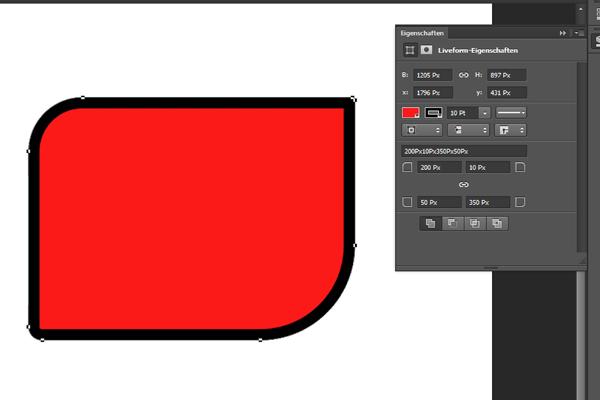Open the black stroke color picker

coord(435,112)
